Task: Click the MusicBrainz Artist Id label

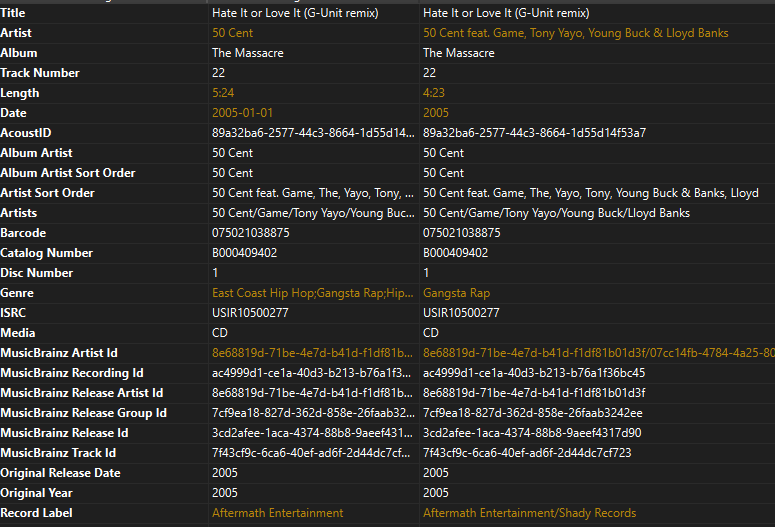Action: click(59, 353)
